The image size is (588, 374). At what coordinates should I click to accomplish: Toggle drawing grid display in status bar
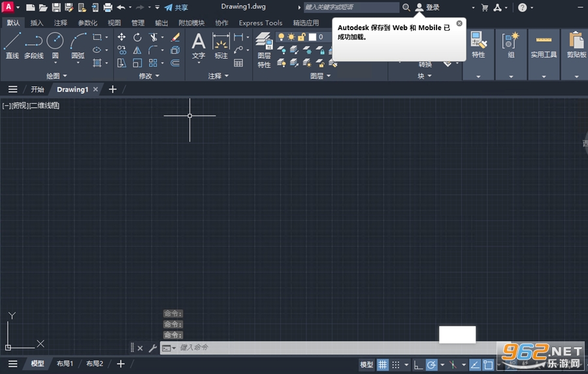[x=382, y=364]
